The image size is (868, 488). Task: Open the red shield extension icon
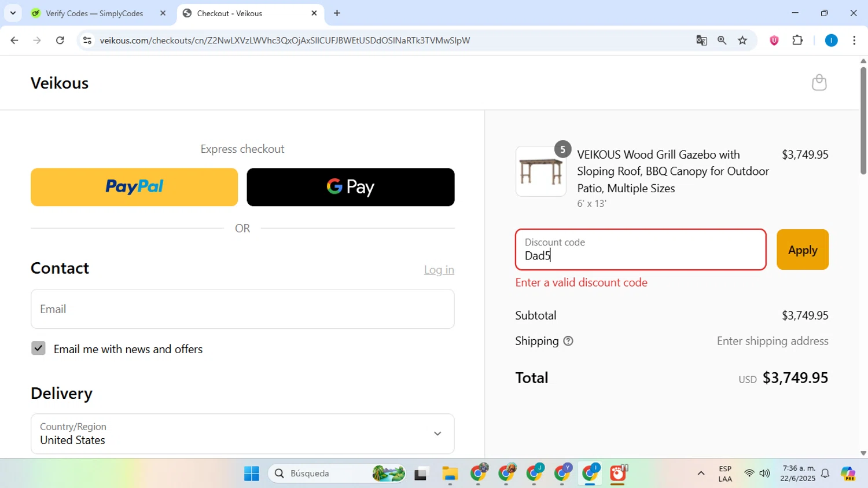(774, 41)
